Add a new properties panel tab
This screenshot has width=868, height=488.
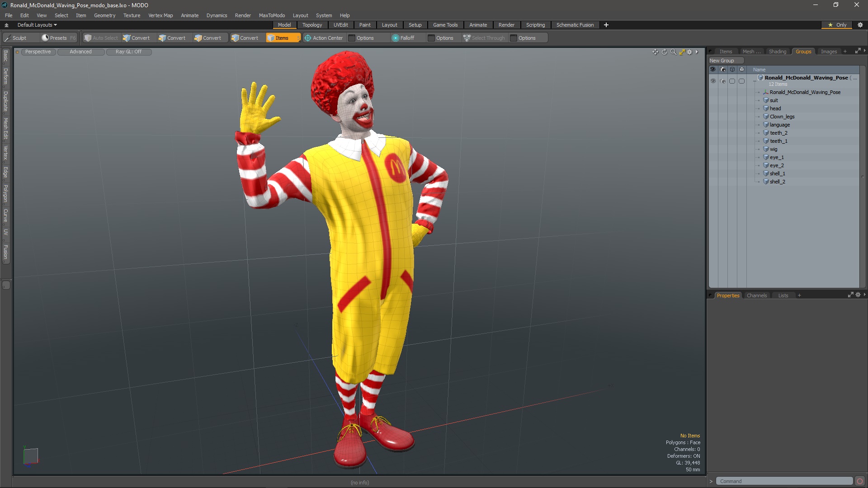(x=799, y=296)
